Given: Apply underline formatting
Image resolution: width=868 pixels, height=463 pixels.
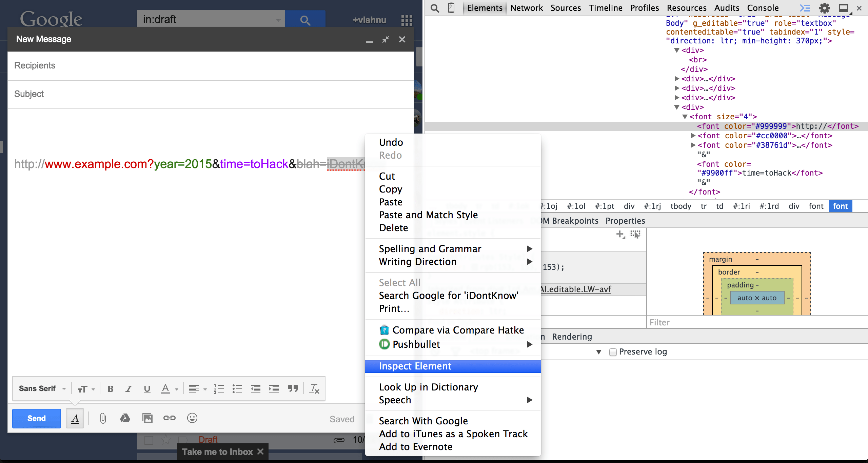Looking at the screenshot, I should pos(147,389).
